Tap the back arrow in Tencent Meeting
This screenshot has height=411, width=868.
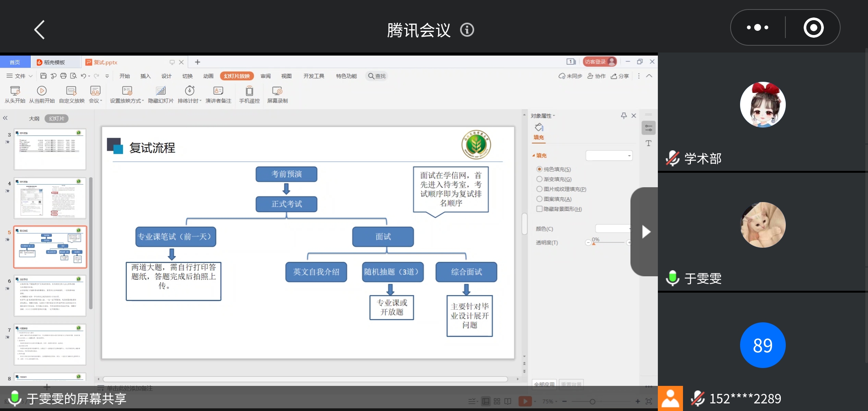pos(40,30)
